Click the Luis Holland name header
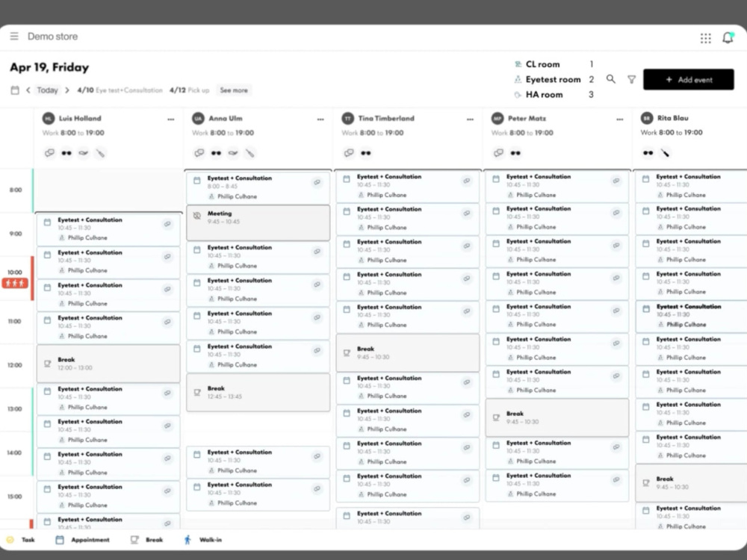The image size is (747, 560). tap(80, 118)
